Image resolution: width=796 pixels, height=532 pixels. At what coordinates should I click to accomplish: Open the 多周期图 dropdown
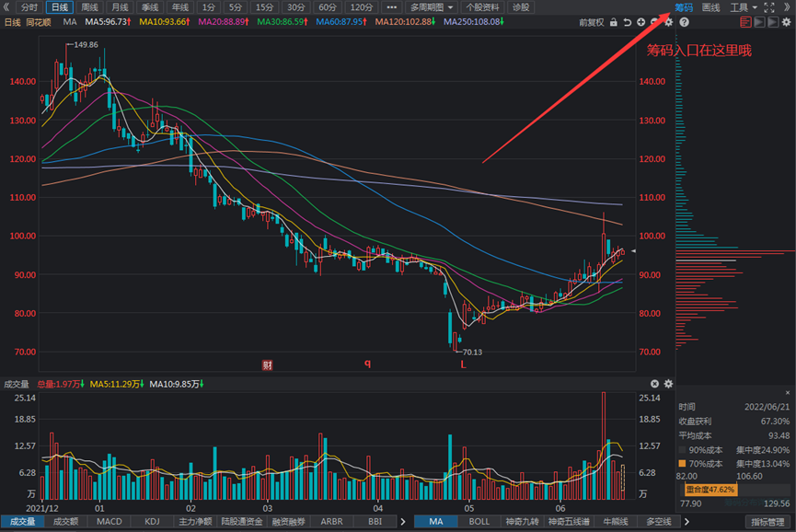(x=431, y=7)
